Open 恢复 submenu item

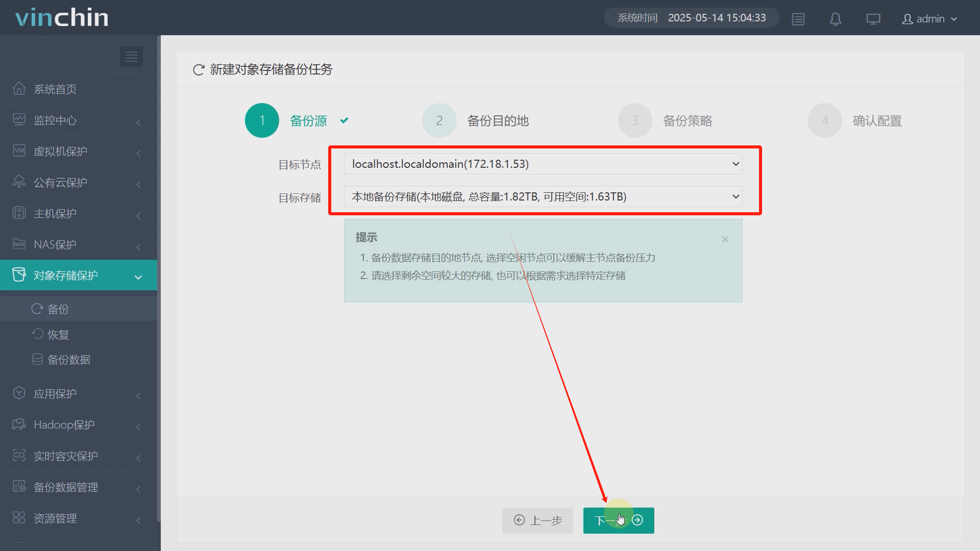pyautogui.click(x=58, y=334)
